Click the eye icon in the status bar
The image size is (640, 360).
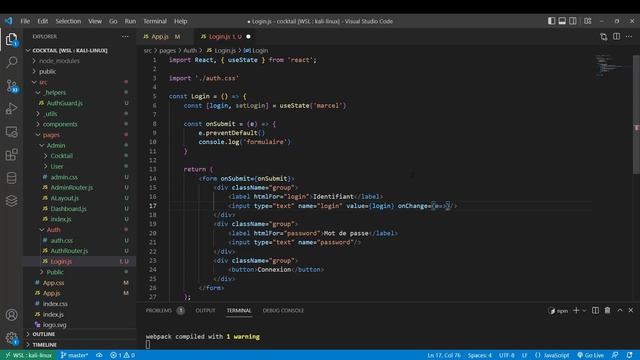click(x=99, y=355)
